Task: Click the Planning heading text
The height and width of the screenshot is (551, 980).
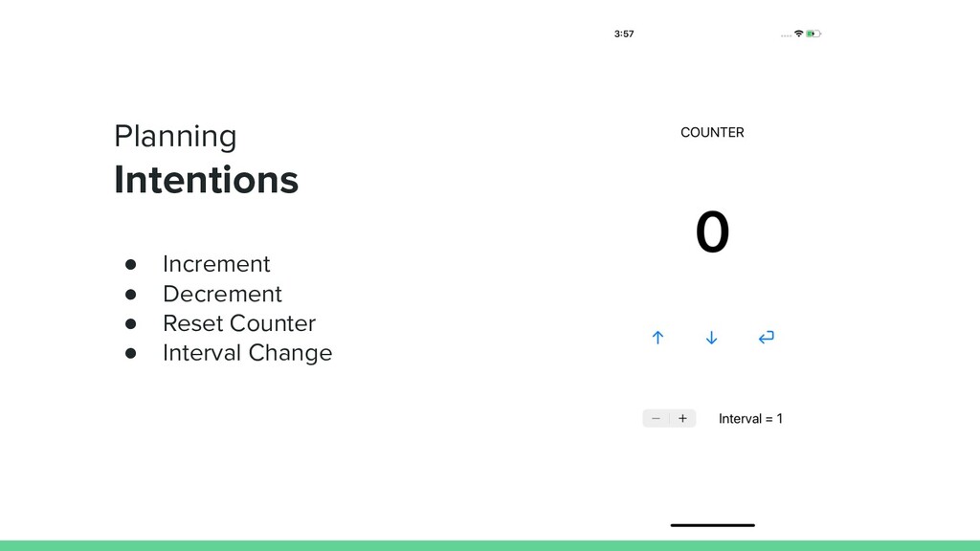Action: 176,136
